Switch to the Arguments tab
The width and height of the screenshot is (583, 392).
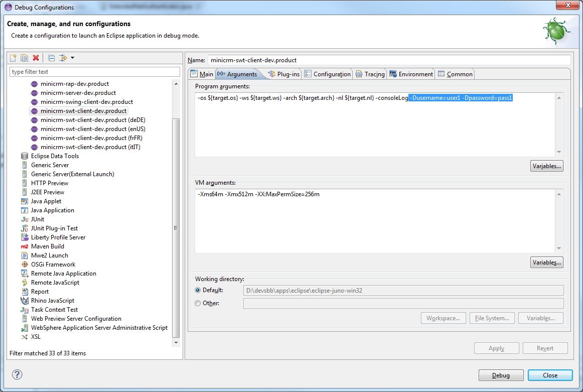[237, 74]
